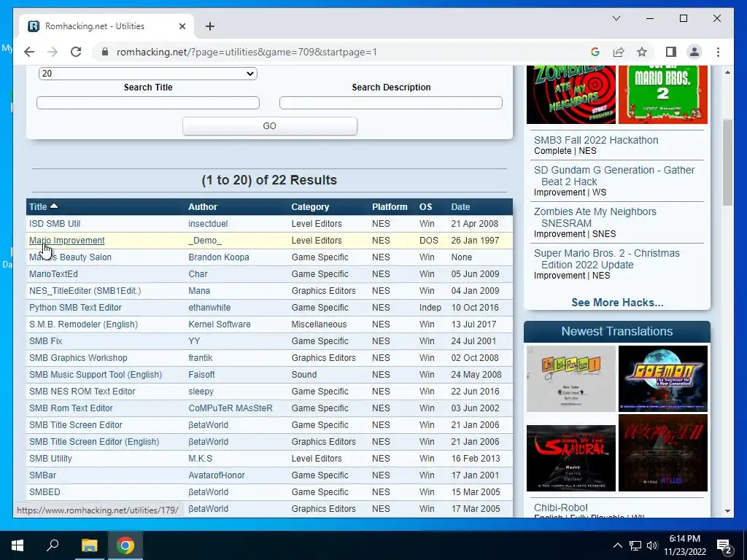This screenshot has height=560, width=747.
Task: Open Super Mario Bros. 2 Christmas Edition link
Action: point(606,259)
